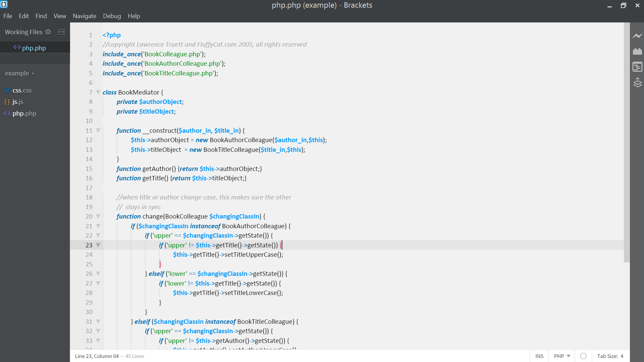Image resolution: width=644 pixels, height=362 pixels.
Task: Open the Working Files settings gear
Action: (x=48, y=32)
